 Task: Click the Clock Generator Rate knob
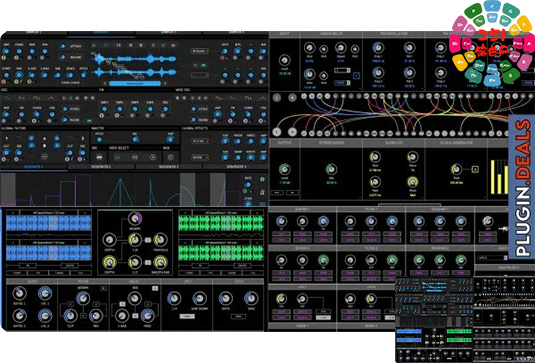(456, 169)
